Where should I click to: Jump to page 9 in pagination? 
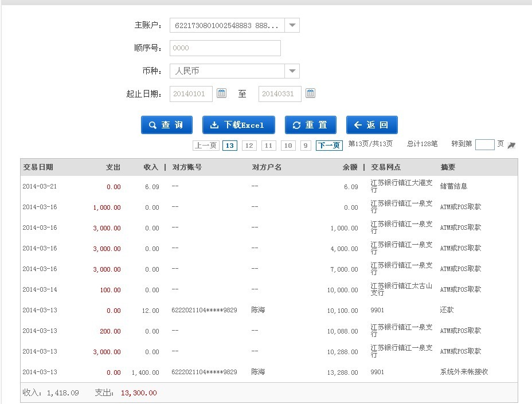tap(306, 146)
